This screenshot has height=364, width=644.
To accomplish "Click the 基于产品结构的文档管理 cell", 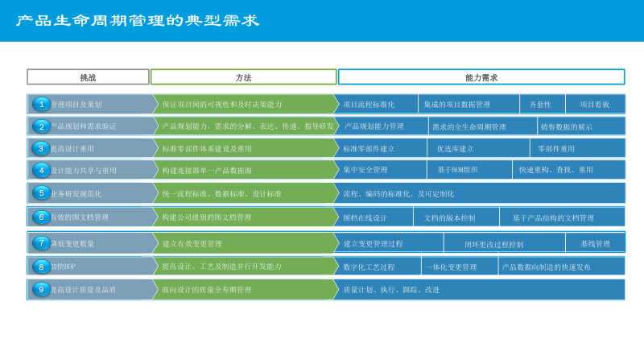I will (562, 217).
